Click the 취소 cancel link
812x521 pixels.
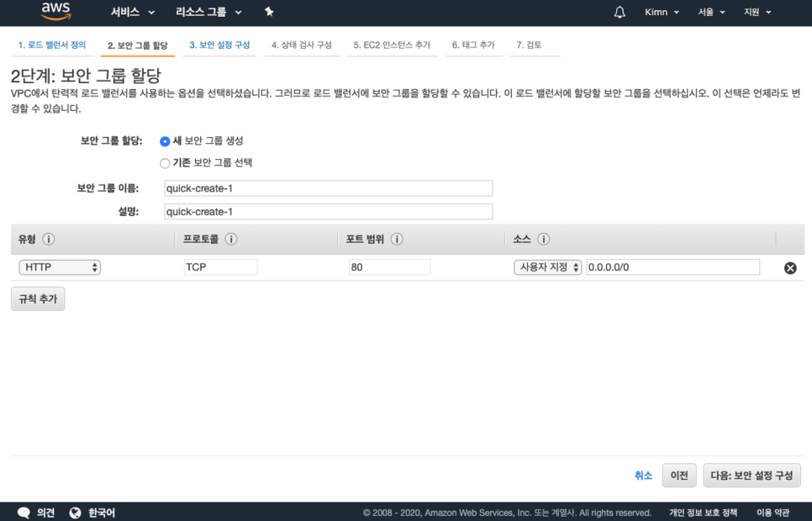click(643, 476)
